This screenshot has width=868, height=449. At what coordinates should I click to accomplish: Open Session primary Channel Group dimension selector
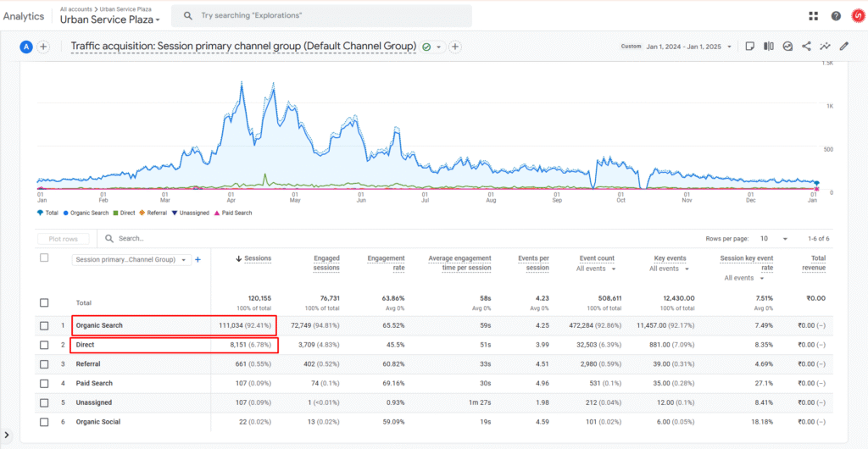132,259
